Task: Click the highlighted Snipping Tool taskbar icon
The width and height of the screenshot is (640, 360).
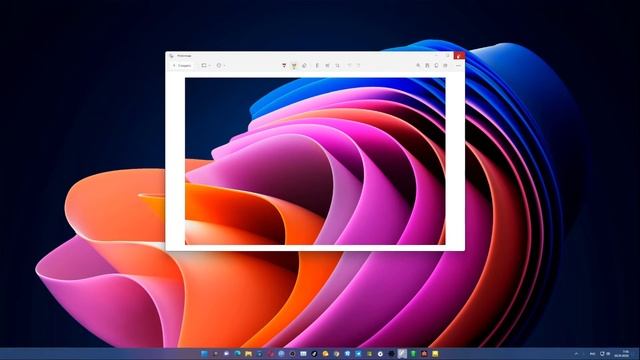Action: click(x=402, y=353)
